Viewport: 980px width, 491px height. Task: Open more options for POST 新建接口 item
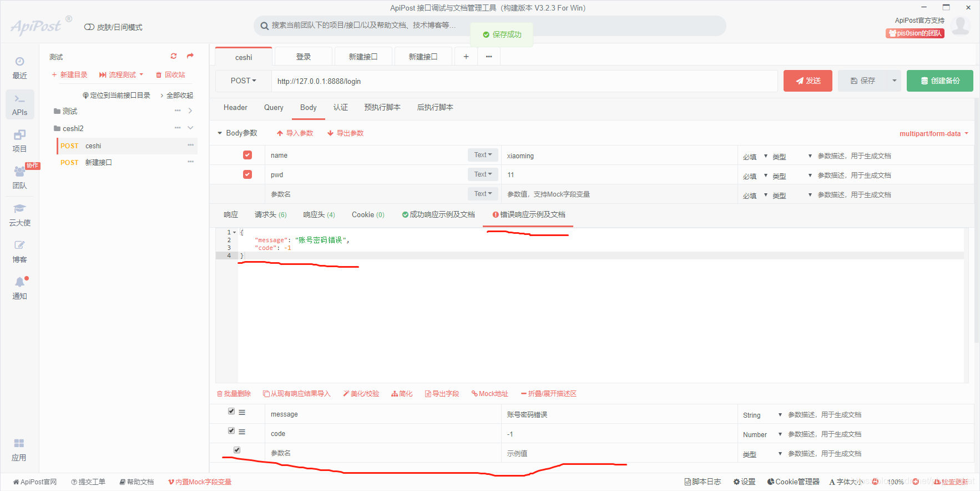click(x=190, y=162)
